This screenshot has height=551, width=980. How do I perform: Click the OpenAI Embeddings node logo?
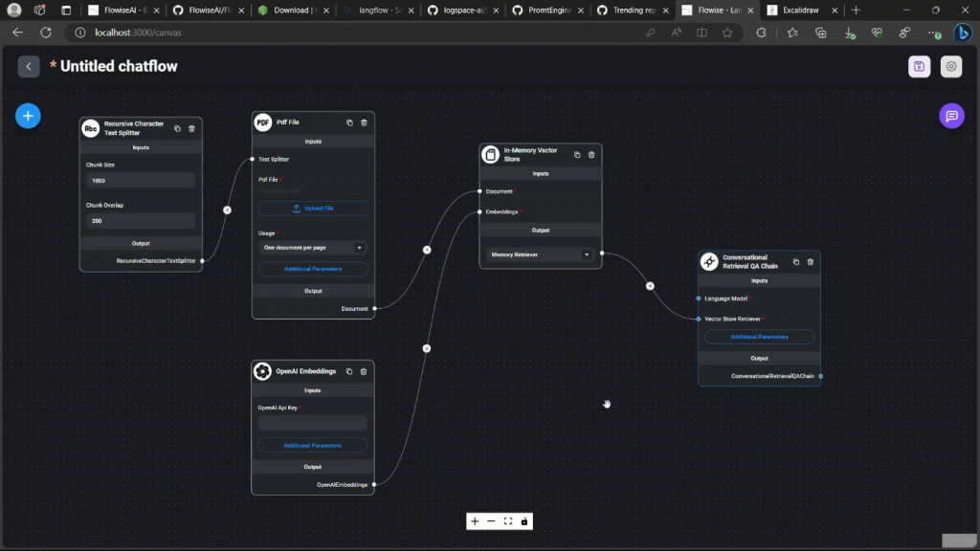coord(262,371)
